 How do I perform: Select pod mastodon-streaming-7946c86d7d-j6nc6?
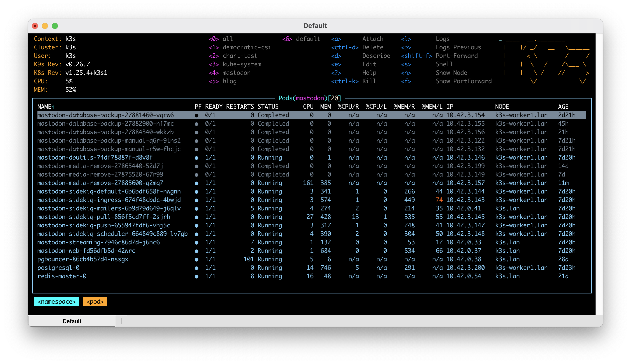[x=311, y=243]
